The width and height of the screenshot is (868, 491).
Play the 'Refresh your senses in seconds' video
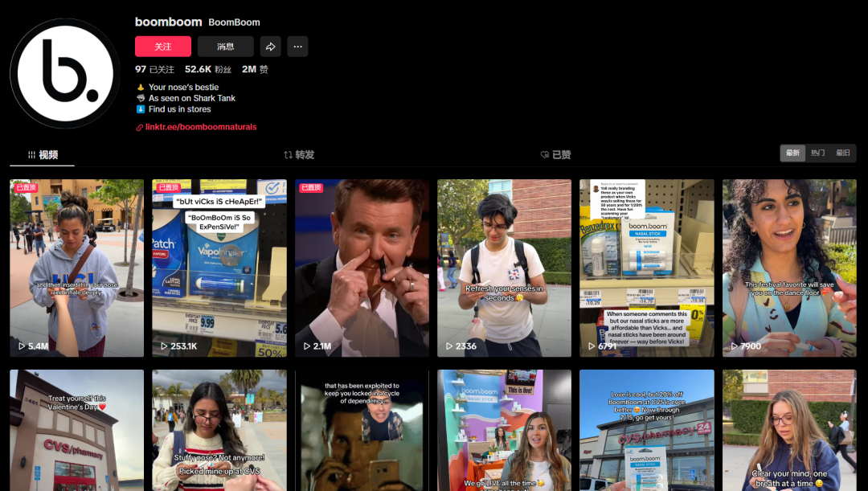[x=504, y=268]
